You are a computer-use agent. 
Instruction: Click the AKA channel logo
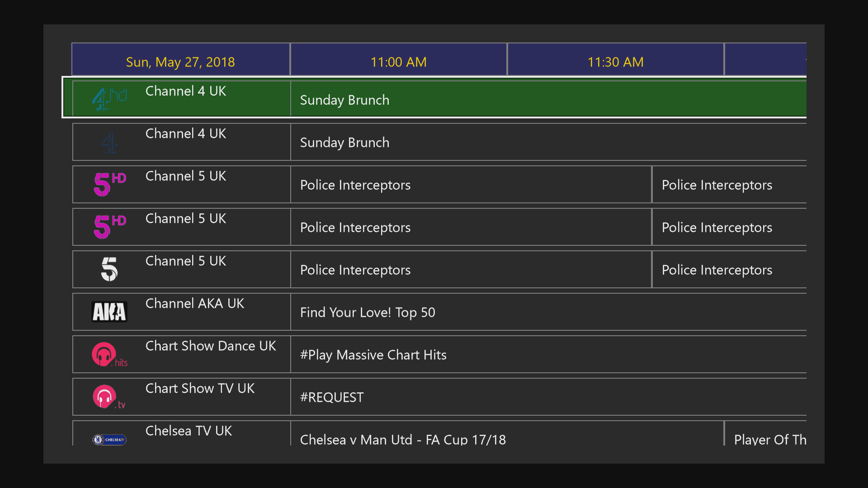coord(109,312)
